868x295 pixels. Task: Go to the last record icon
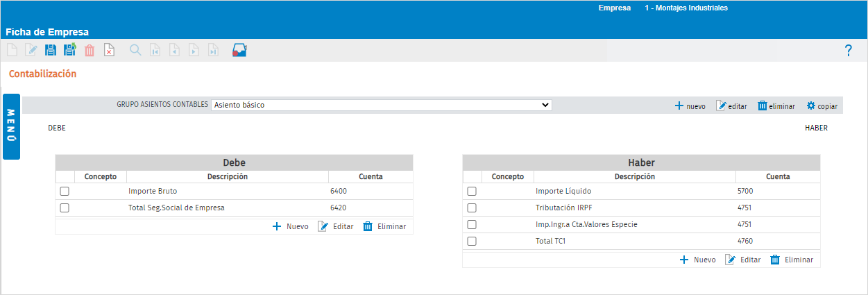[x=214, y=50]
